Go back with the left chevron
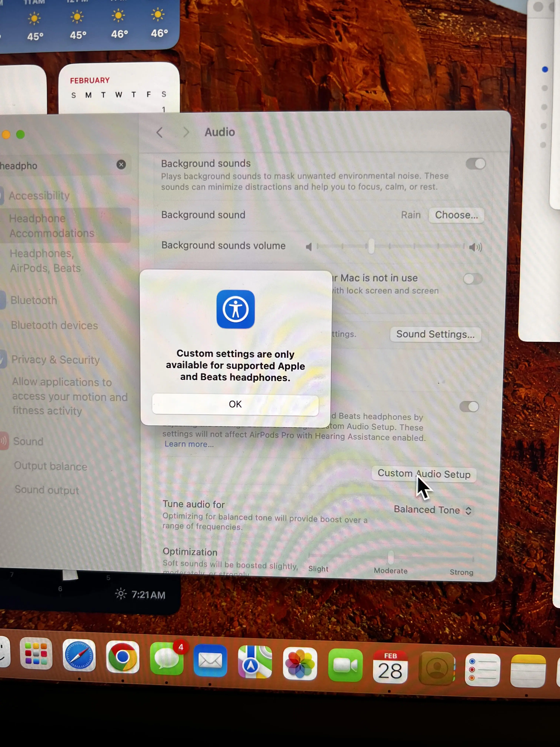Image resolution: width=560 pixels, height=747 pixels. [x=160, y=132]
